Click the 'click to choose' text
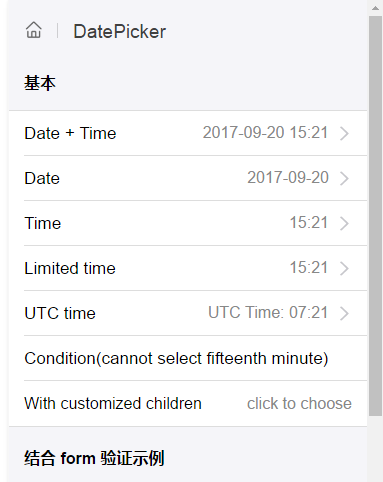The image size is (383, 482). (x=299, y=404)
